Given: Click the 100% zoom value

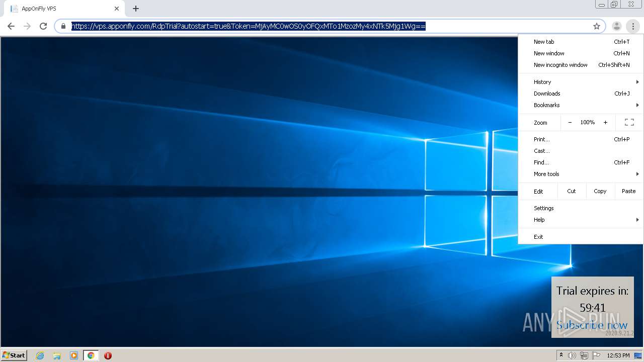Looking at the screenshot, I should point(587,122).
